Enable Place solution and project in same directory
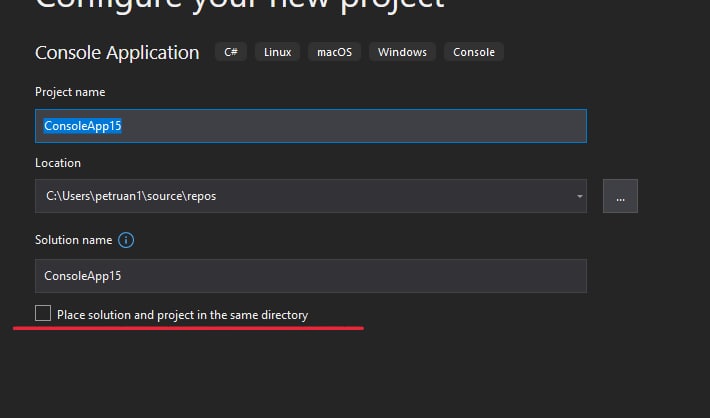 tap(43, 313)
